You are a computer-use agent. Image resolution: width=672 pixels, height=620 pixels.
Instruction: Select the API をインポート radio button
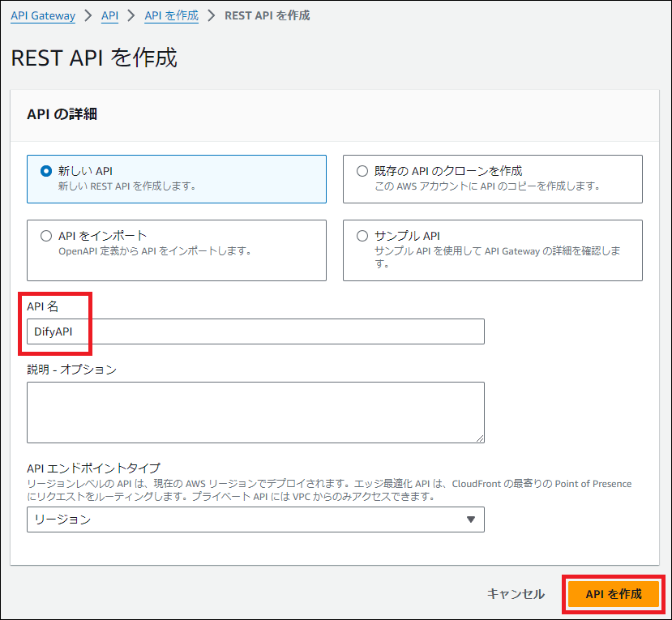tap(46, 236)
